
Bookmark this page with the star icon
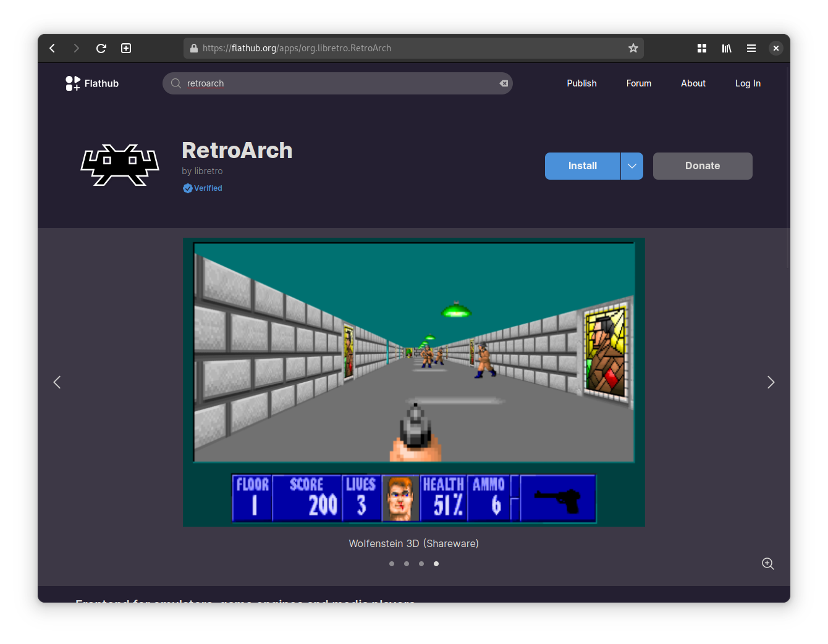click(x=633, y=48)
